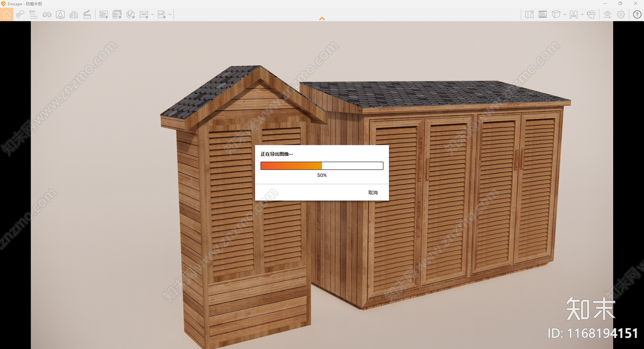Toggle safe frame binoculars view icon
This screenshot has width=644, height=349.
coord(47,15)
